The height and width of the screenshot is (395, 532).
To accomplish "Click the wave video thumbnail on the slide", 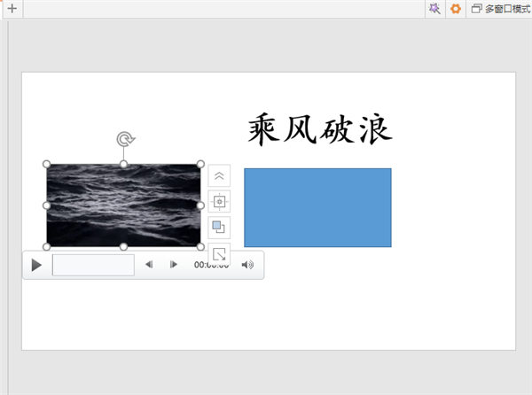I will pos(123,205).
